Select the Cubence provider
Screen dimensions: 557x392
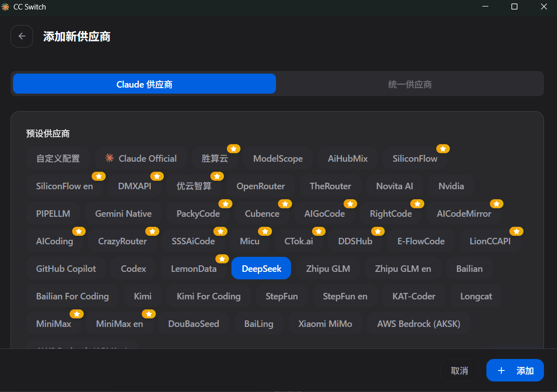[262, 213]
